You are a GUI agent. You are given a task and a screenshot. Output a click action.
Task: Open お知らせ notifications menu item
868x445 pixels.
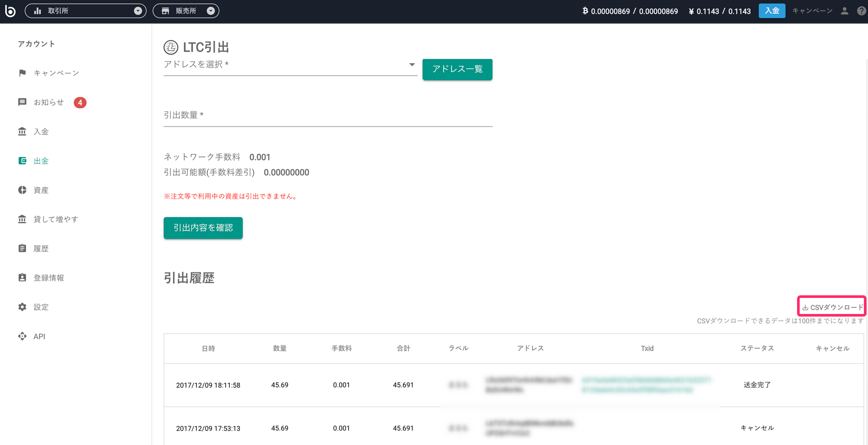[x=49, y=102]
